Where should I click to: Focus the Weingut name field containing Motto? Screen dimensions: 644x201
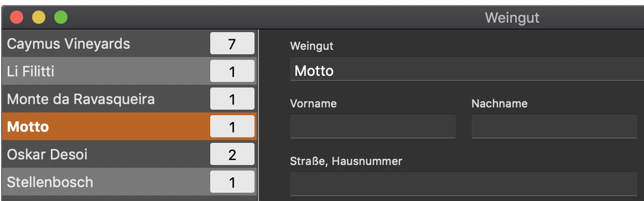point(467,69)
